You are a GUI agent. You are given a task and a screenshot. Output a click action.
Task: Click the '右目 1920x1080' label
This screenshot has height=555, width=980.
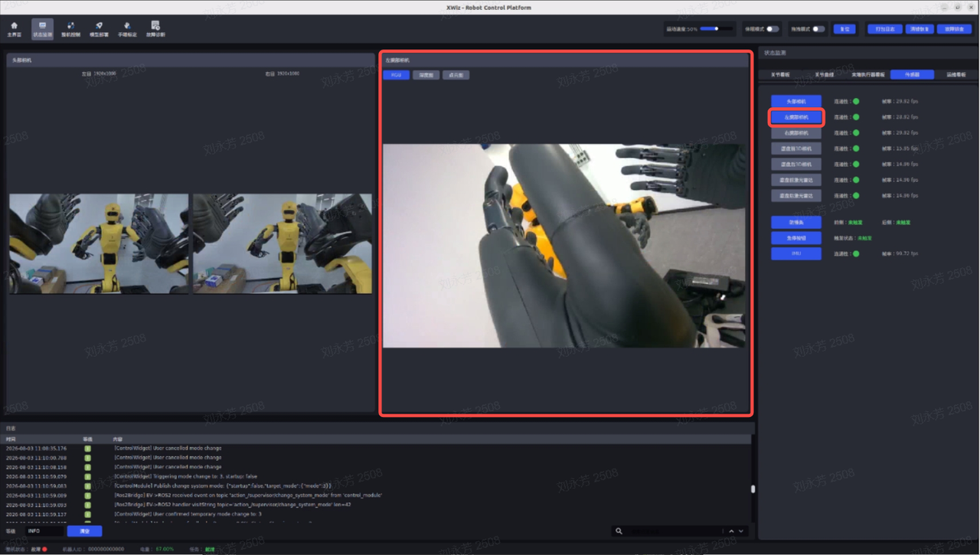(x=283, y=73)
